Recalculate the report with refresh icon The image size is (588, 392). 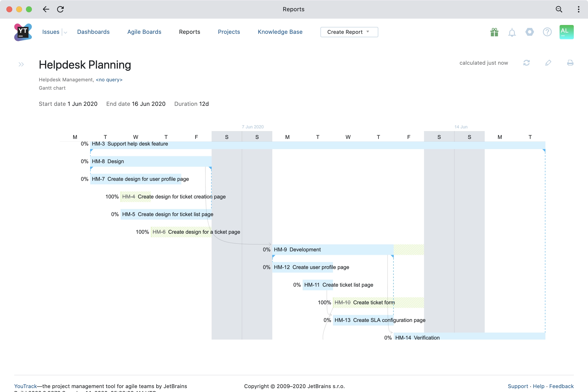tap(526, 63)
